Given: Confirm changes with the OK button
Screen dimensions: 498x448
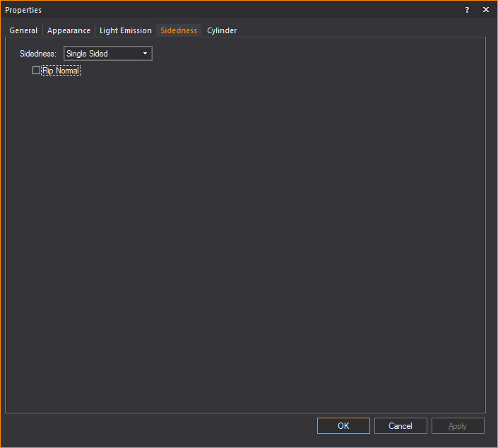Looking at the screenshot, I should click(343, 426).
